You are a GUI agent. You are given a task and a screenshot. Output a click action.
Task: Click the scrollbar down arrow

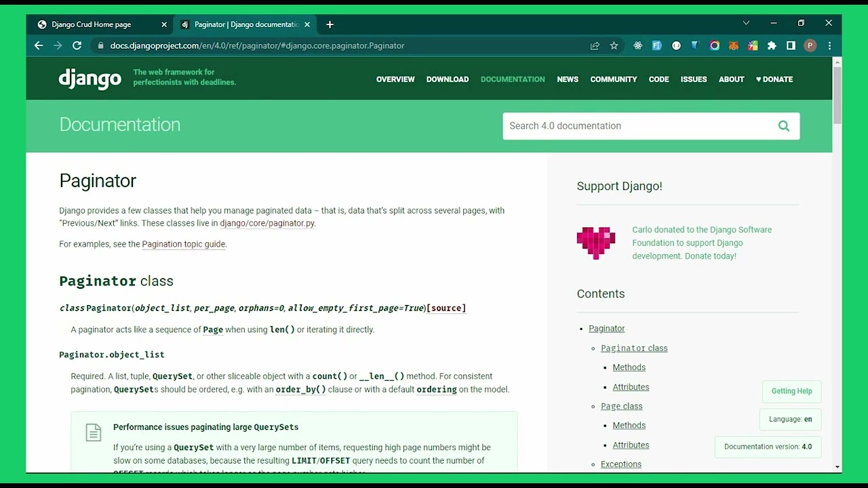point(837,467)
